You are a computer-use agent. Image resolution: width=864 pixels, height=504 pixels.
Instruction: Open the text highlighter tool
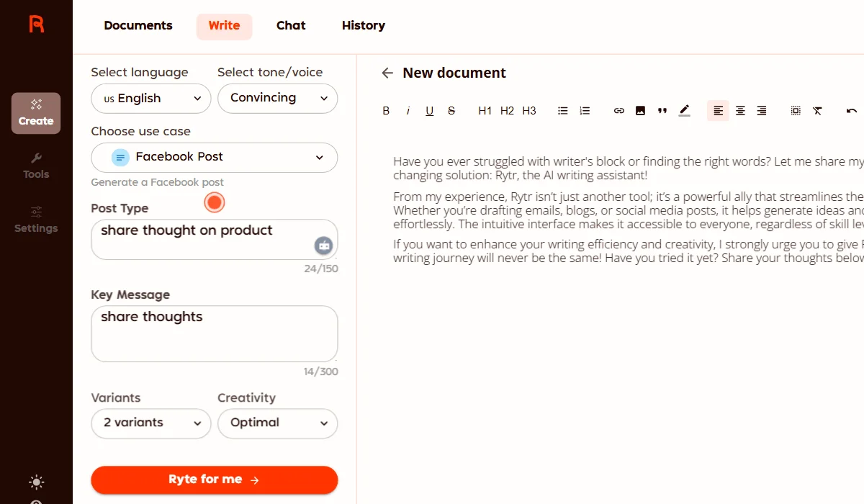(x=684, y=110)
